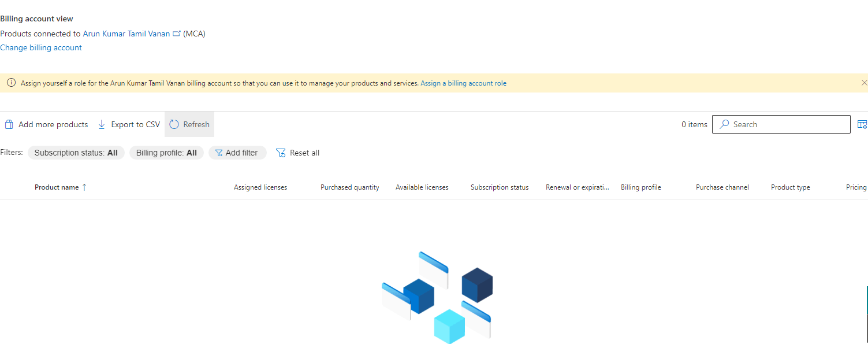868x344 pixels.
Task: Click the Pricing column header
Action: [x=856, y=187]
